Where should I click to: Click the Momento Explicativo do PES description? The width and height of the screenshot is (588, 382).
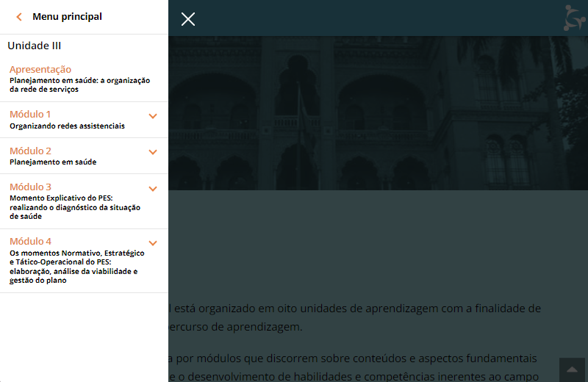pos(74,207)
